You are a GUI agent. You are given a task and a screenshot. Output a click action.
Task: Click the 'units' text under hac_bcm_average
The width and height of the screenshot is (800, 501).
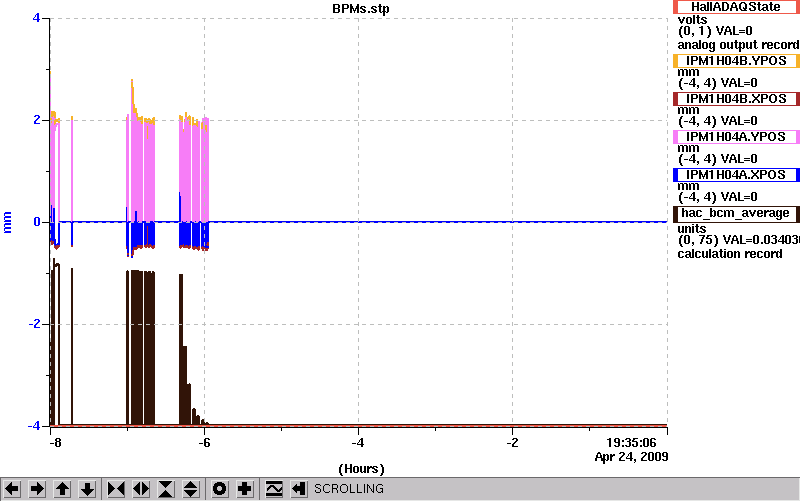click(692, 229)
